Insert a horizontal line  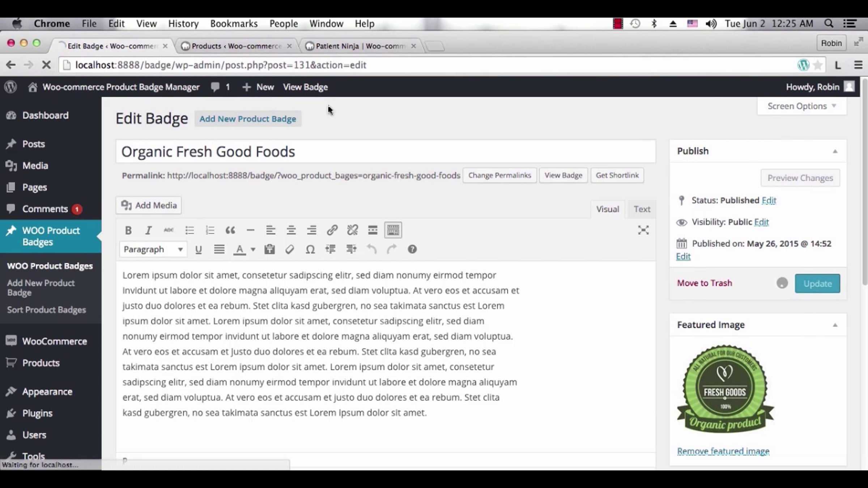250,230
